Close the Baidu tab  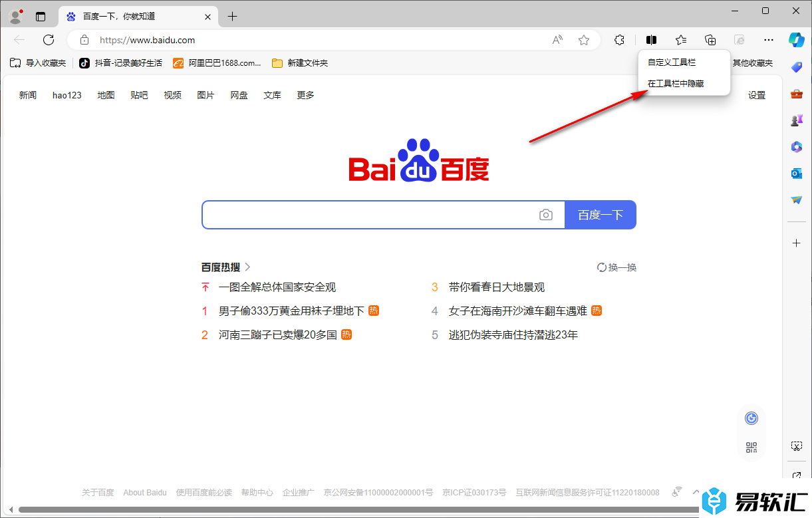(x=207, y=17)
